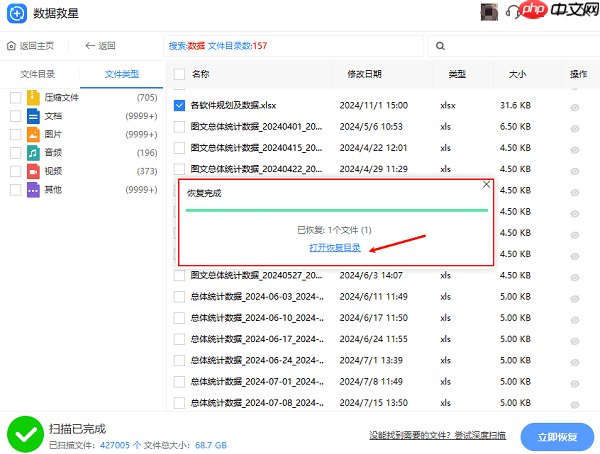Click the back arrow icon 返回
Image resolution: width=600 pixels, height=454 pixels.
(90, 46)
